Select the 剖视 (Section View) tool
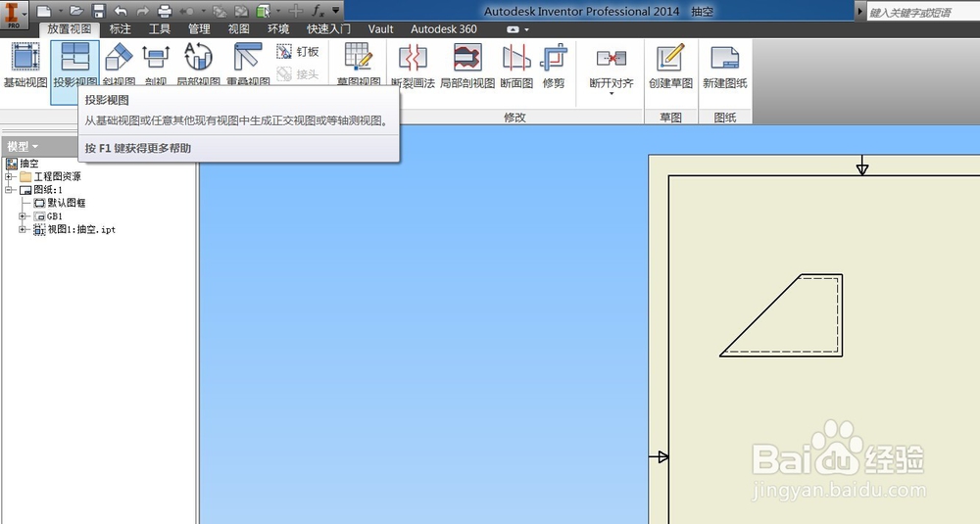The image size is (980, 524). [x=156, y=65]
